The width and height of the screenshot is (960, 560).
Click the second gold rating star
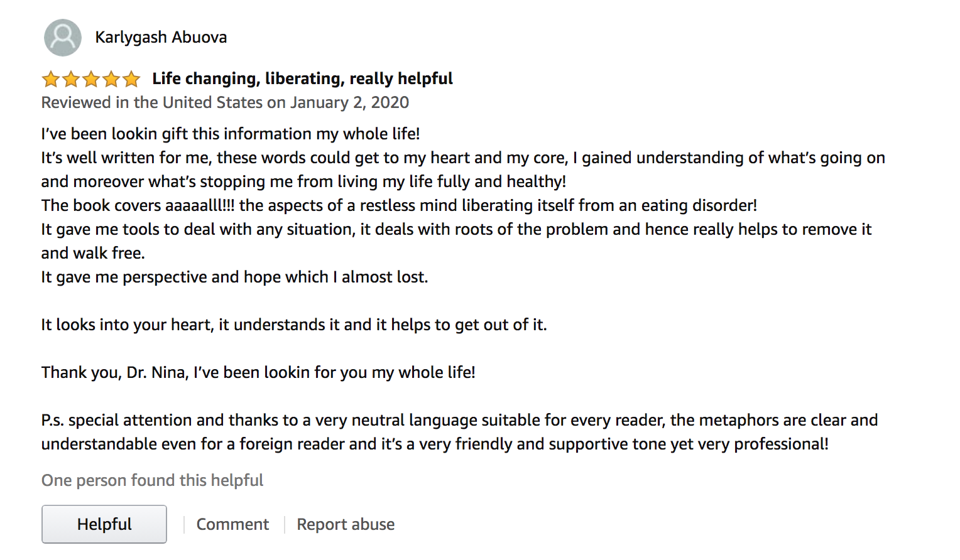coord(71,79)
